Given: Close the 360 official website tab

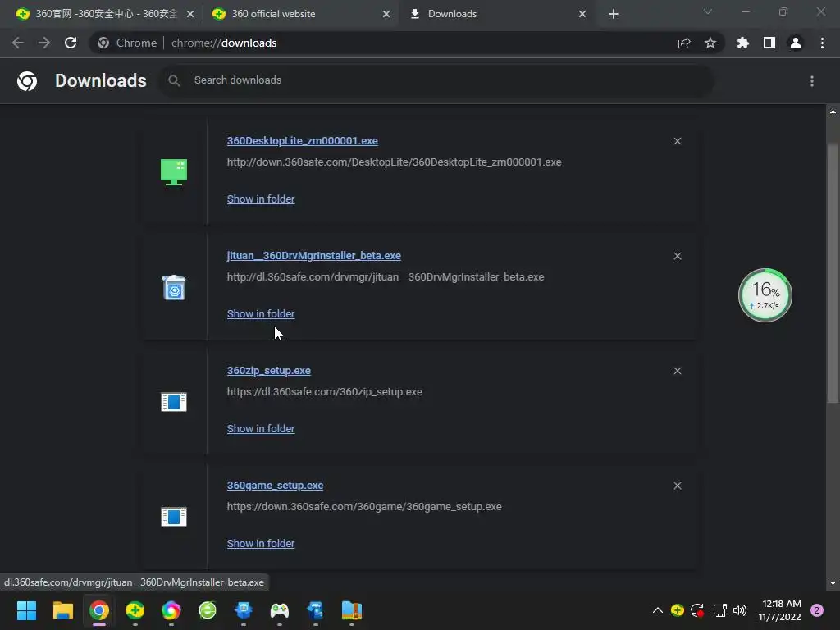Looking at the screenshot, I should (x=386, y=15).
